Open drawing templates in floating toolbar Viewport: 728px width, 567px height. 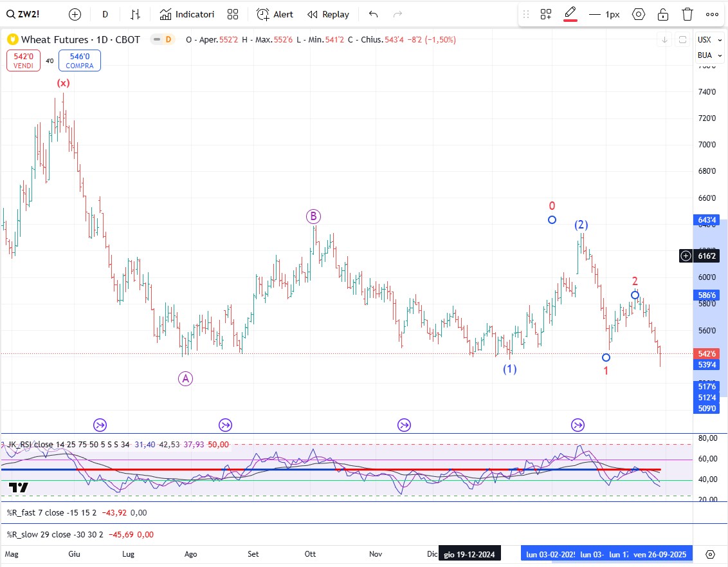point(546,14)
